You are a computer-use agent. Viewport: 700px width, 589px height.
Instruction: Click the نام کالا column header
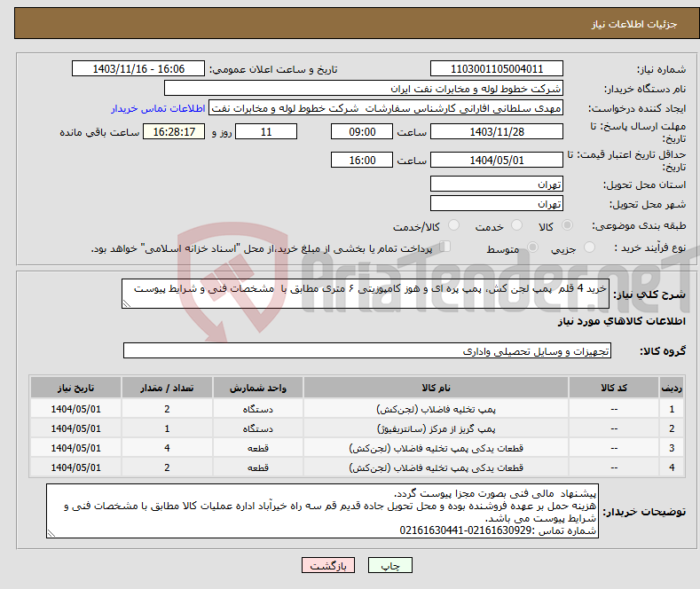[436, 388]
